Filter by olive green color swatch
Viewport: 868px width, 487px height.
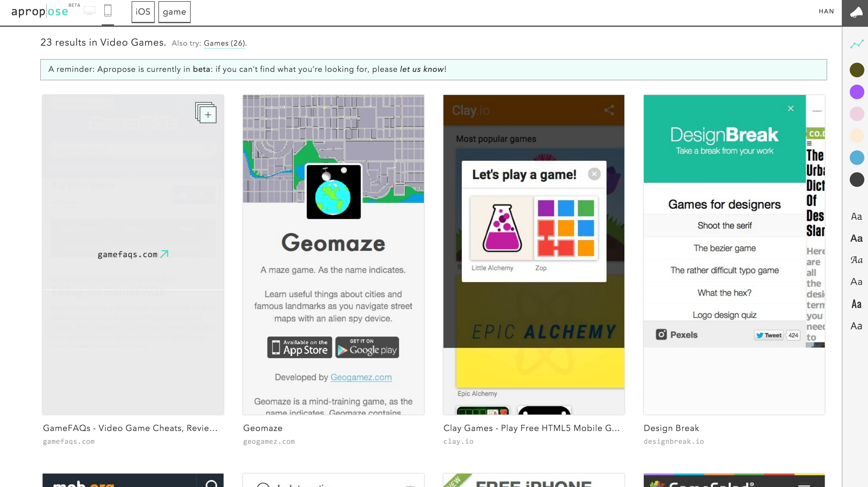click(x=856, y=70)
